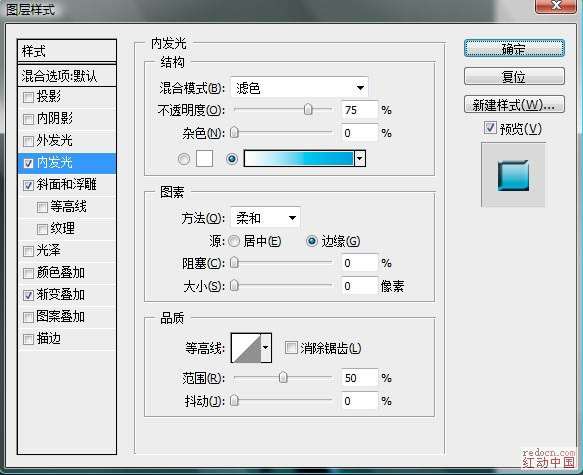Image resolution: width=583 pixels, height=475 pixels.
Task: Expand the gradient picker arrow
Action: (360, 158)
